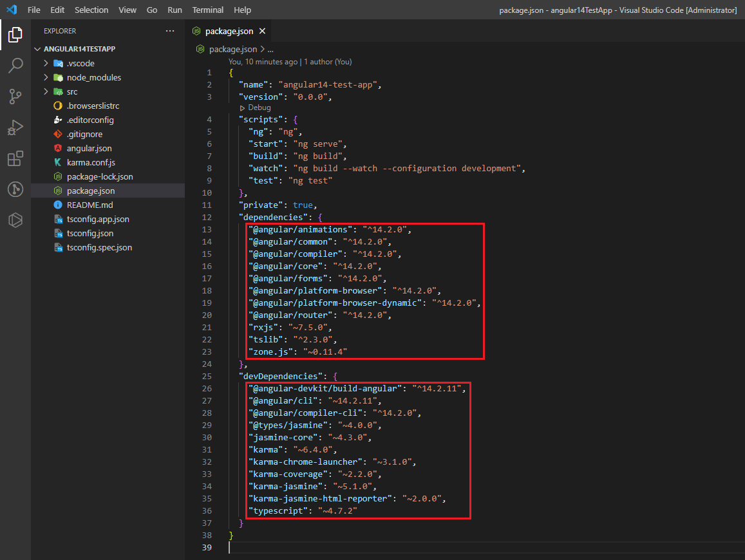745x560 pixels.
Task: Expand the src folder
Action: (x=72, y=91)
